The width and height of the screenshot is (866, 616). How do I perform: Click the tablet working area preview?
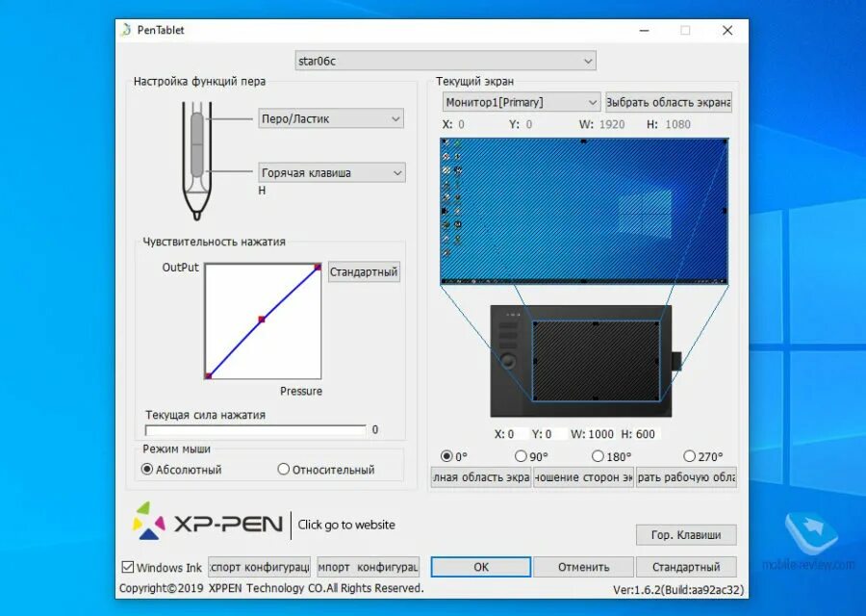596,361
